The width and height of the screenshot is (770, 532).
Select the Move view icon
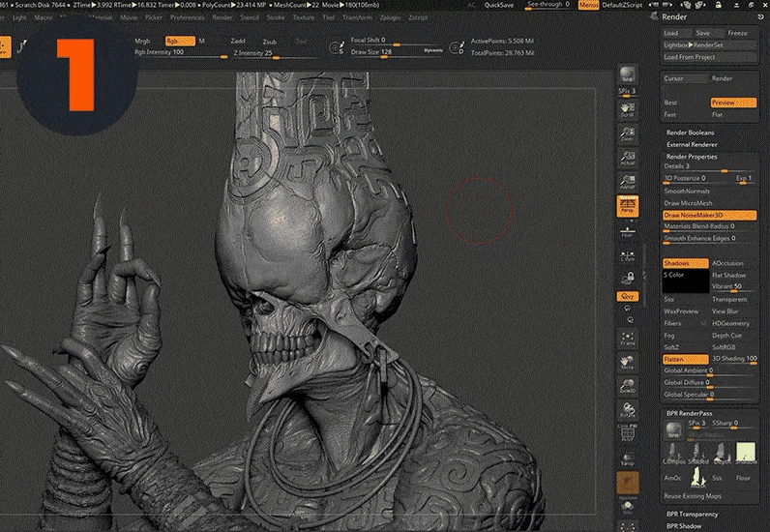[x=627, y=363]
